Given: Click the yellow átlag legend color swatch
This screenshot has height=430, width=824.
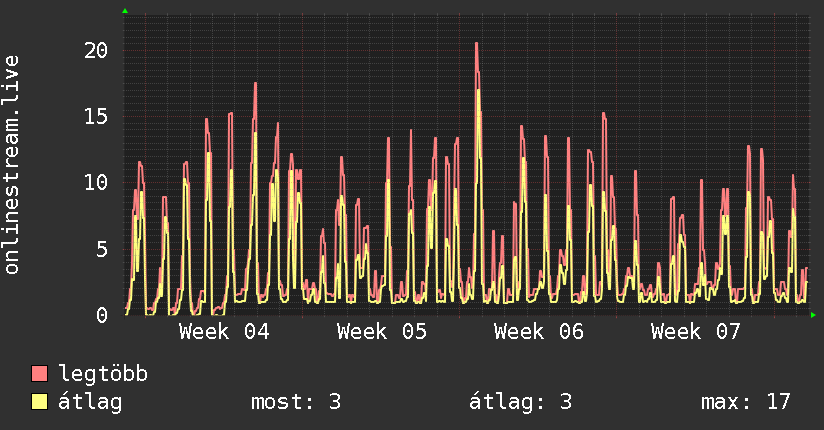Looking at the screenshot, I should point(40,402).
